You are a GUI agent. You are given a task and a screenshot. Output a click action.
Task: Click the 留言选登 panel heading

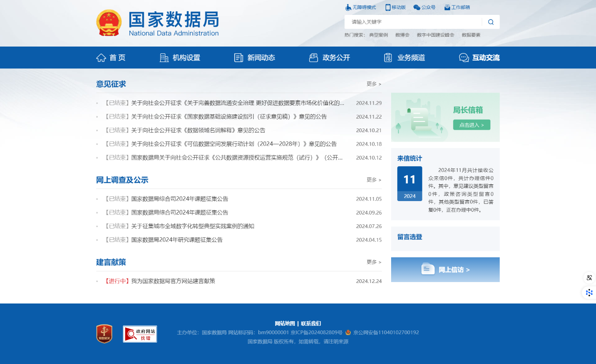coord(410,237)
